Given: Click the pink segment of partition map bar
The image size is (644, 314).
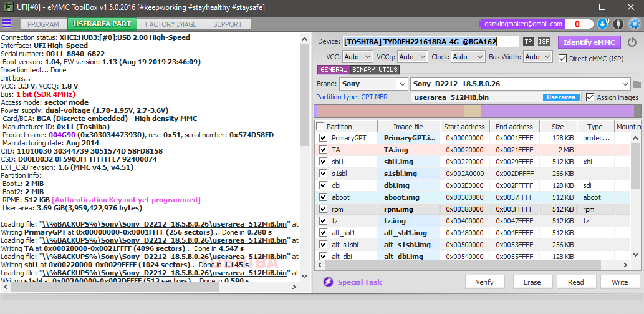Looking at the screenshot, I should click(x=391, y=111).
